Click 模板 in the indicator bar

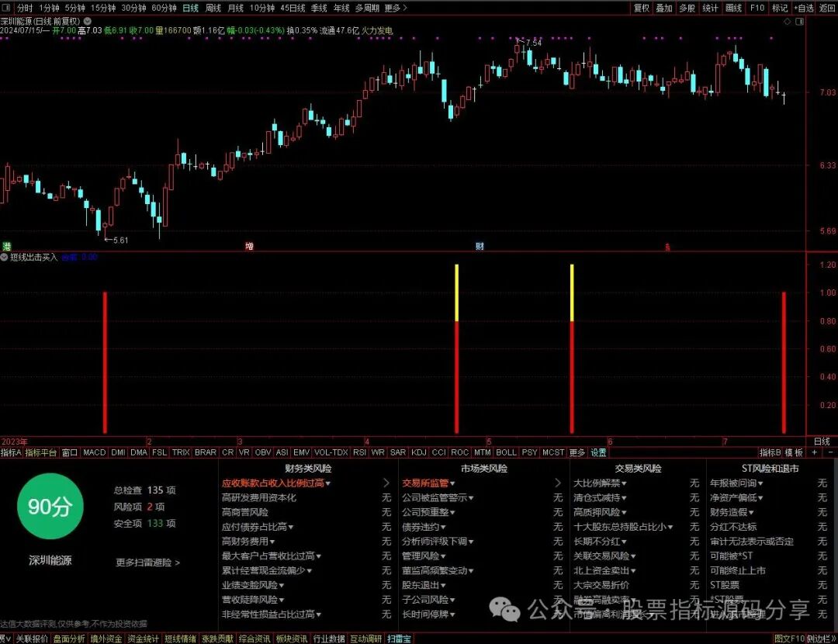coord(795,452)
